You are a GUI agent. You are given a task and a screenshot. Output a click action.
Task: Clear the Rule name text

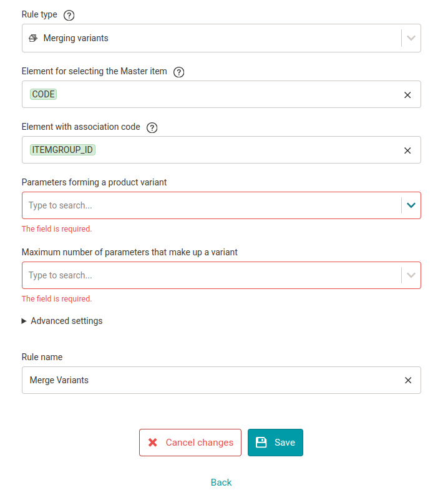(x=407, y=380)
